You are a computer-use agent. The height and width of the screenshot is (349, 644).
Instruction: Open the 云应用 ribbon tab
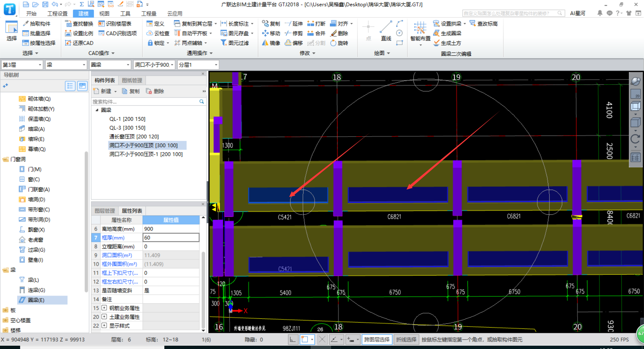click(174, 13)
